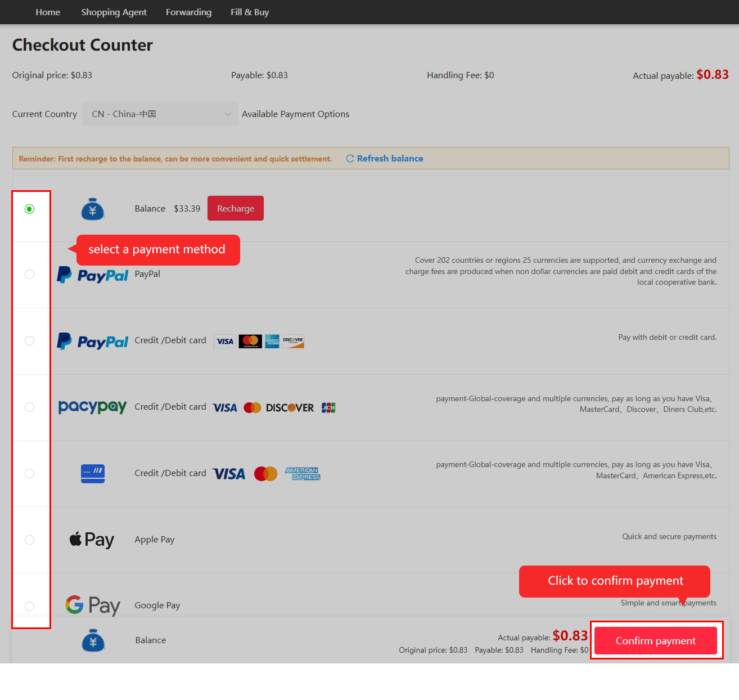Click the refresh arrow icon beside Refresh balance
Screen dimensions: 739x700
point(350,159)
